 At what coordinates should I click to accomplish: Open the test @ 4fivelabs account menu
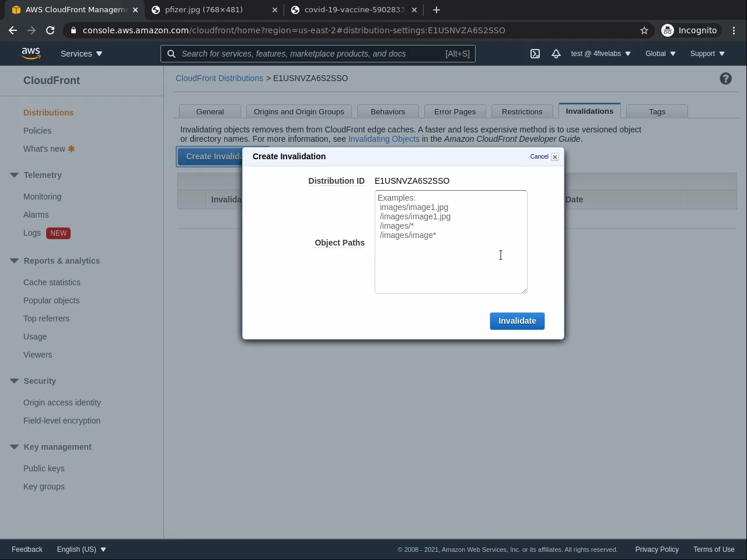601,54
